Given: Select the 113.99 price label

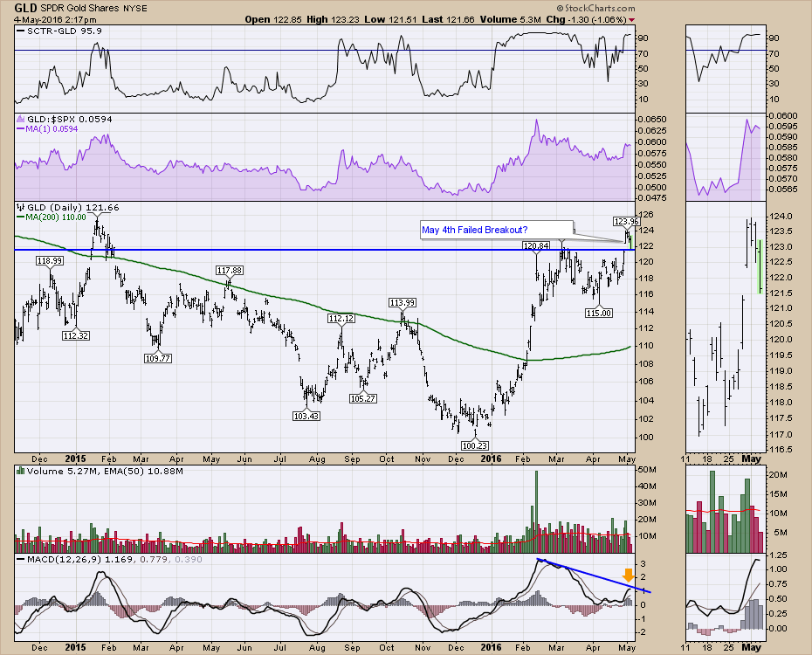Looking at the screenshot, I should [403, 303].
